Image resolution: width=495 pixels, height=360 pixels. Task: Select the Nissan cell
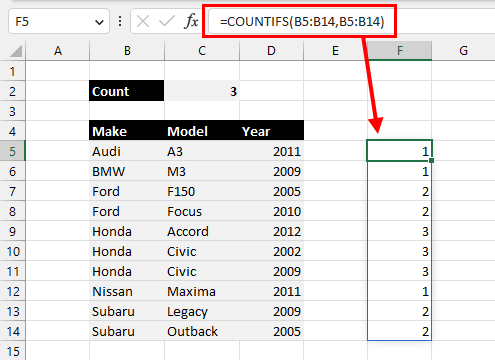click(x=127, y=291)
